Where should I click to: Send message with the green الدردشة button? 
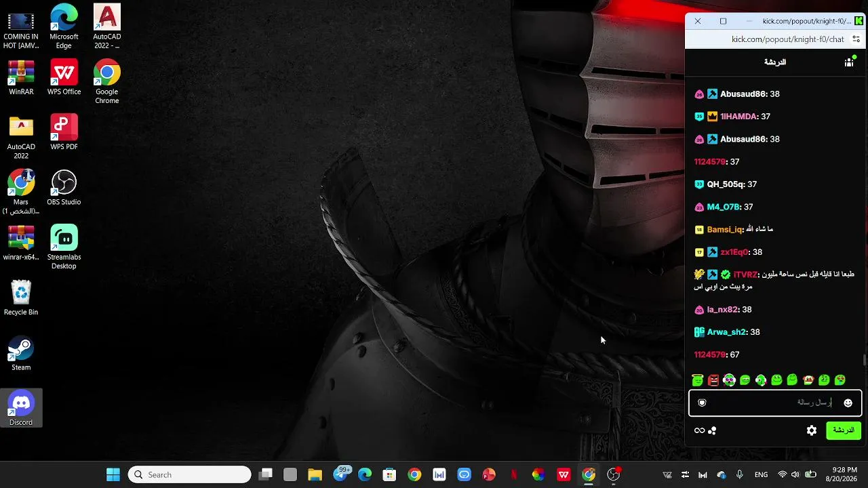pos(844,430)
